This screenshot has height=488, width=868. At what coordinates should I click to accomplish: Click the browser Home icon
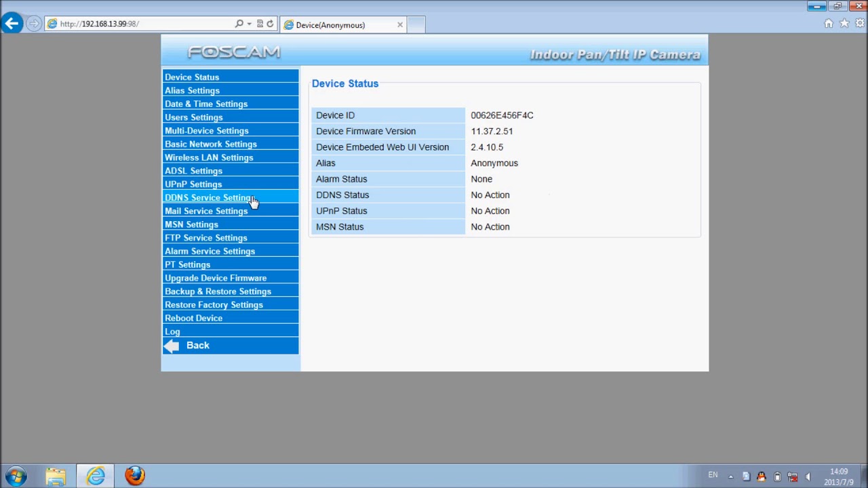click(829, 24)
